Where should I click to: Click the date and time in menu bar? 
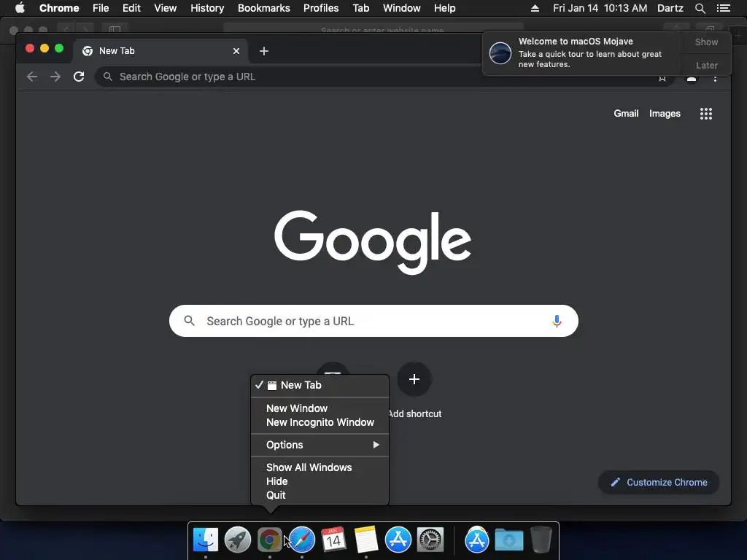(600, 8)
